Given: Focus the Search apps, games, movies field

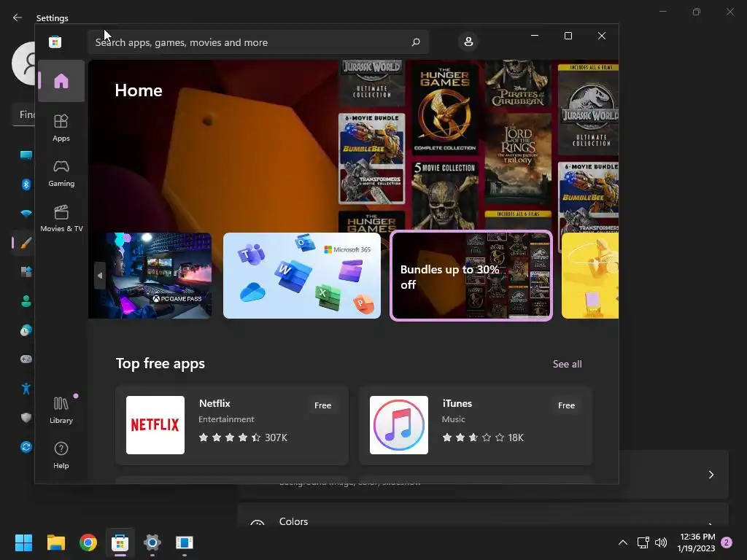Looking at the screenshot, I should [258, 42].
